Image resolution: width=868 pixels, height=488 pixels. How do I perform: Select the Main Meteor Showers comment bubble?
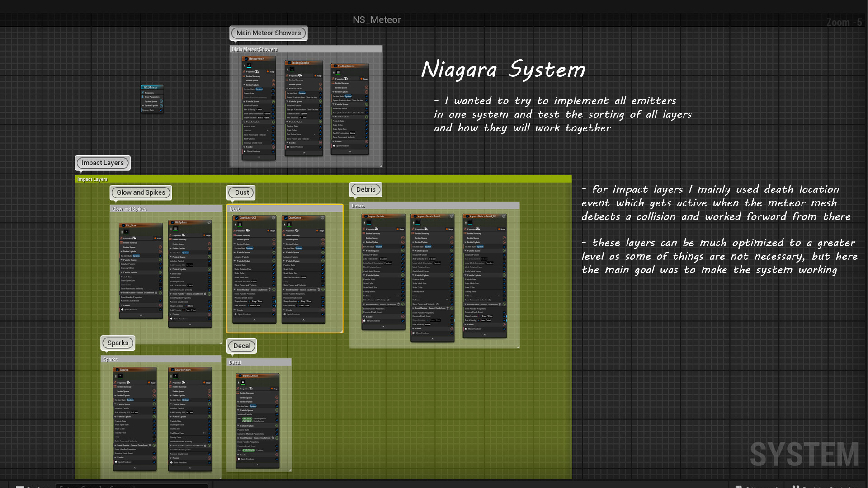pyautogui.click(x=269, y=33)
